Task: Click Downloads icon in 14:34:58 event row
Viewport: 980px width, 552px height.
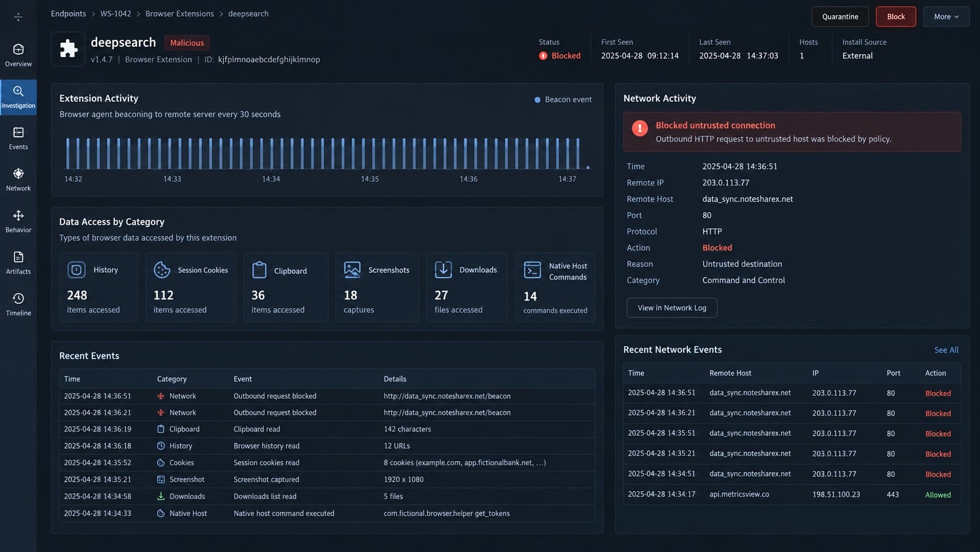Action: (x=161, y=496)
